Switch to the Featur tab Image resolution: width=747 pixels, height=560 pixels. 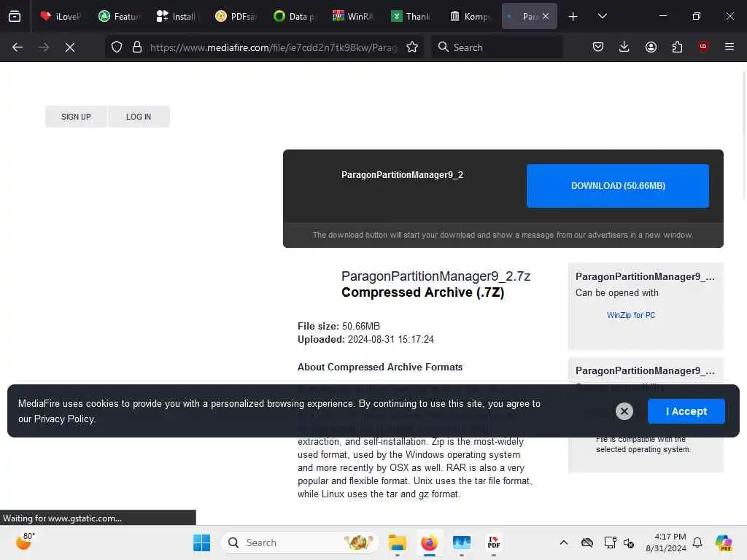click(119, 16)
